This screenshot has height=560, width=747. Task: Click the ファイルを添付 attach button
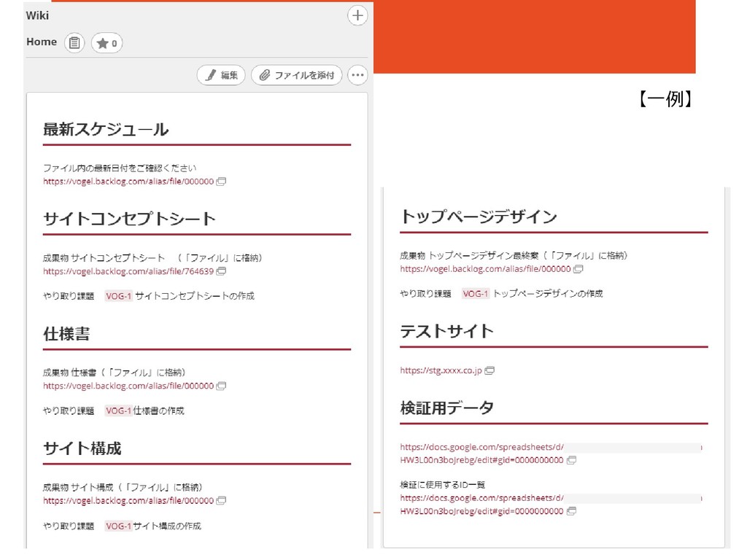[x=296, y=75]
